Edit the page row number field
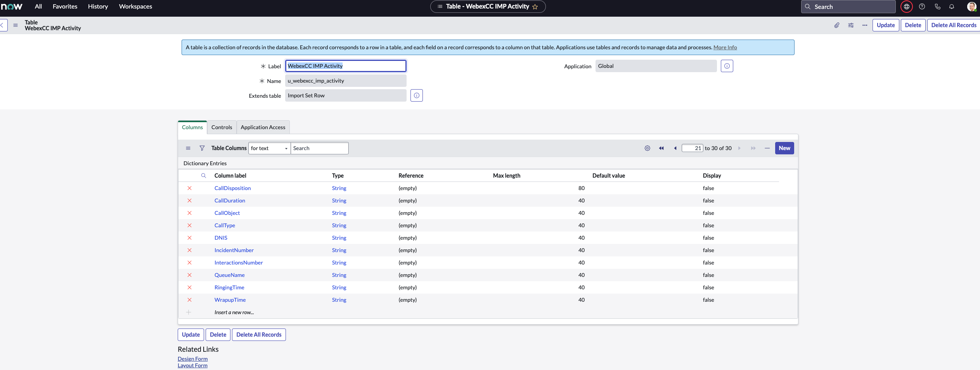The image size is (980, 370). pos(693,148)
